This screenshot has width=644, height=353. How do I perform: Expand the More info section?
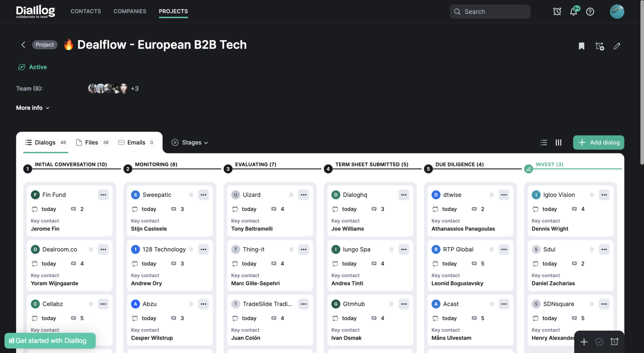pos(33,108)
